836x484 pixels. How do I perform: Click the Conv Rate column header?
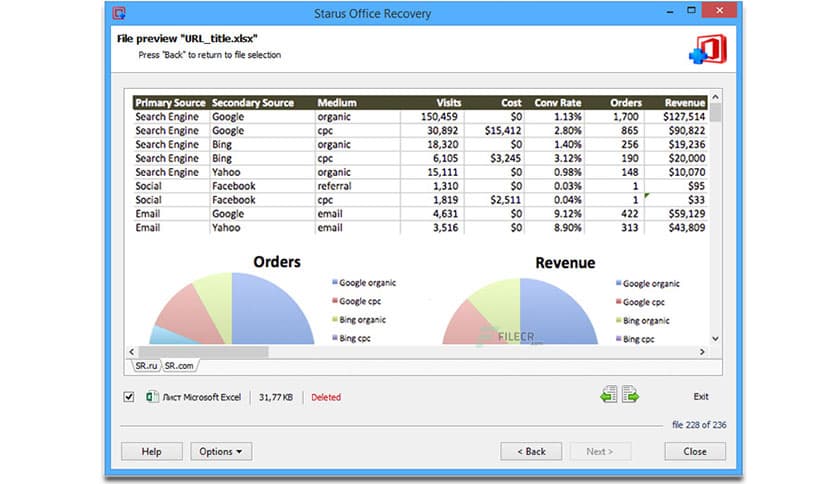tap(558, 103)
